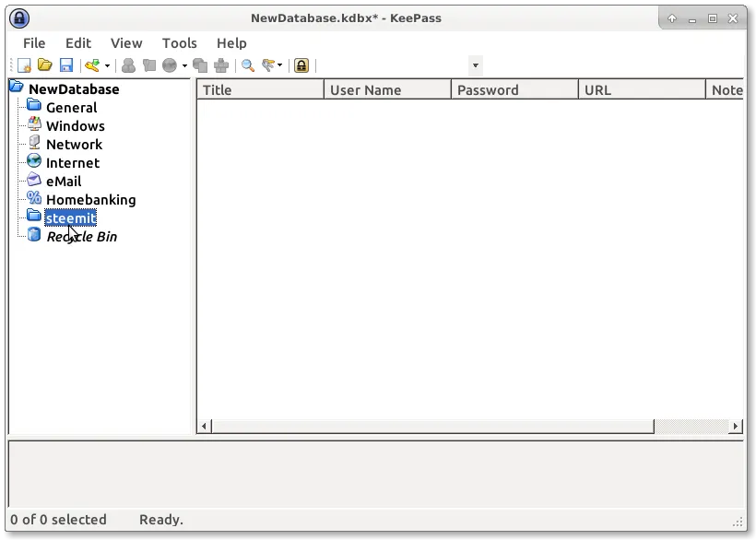The width and height of the screenshot is (756, 540).
Task: Open the Add Entry dropdown arrow
Action: [107, 65]
